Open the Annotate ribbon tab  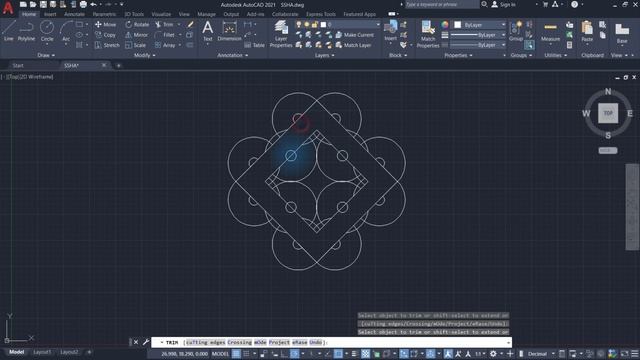(74, 14)
